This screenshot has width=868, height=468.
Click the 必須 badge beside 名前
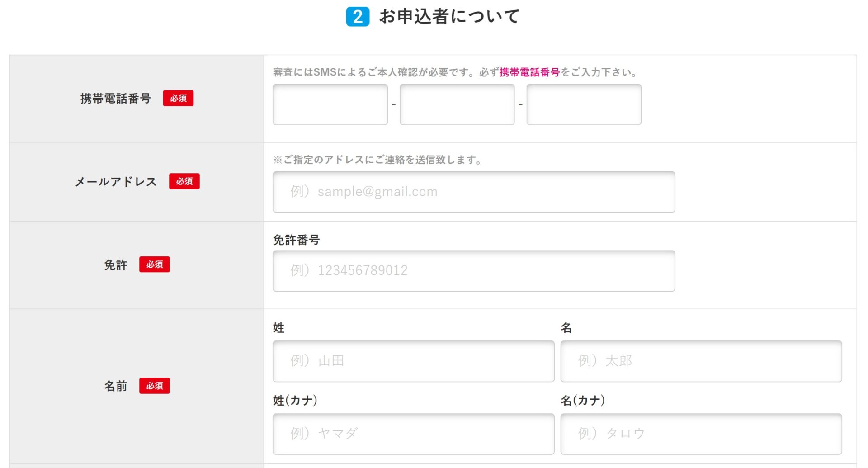155,386
